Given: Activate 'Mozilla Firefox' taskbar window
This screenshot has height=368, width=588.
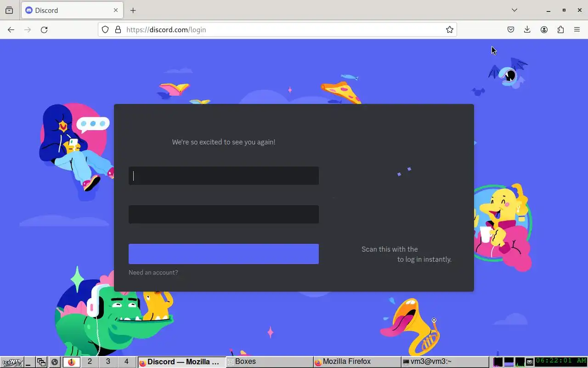Looking at the screenshot, I should pos(357,362).
